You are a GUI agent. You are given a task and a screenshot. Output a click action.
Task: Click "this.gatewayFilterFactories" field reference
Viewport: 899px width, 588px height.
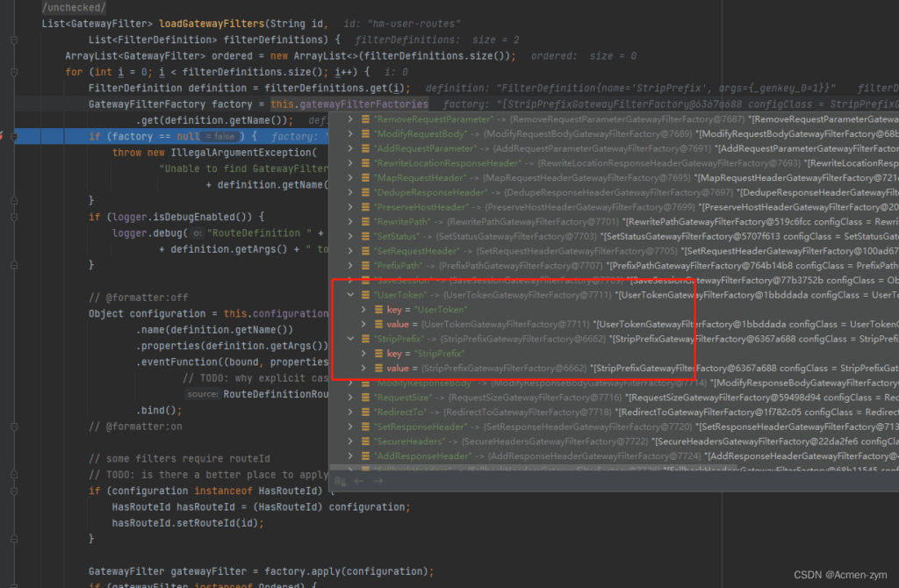click(349, 104)
